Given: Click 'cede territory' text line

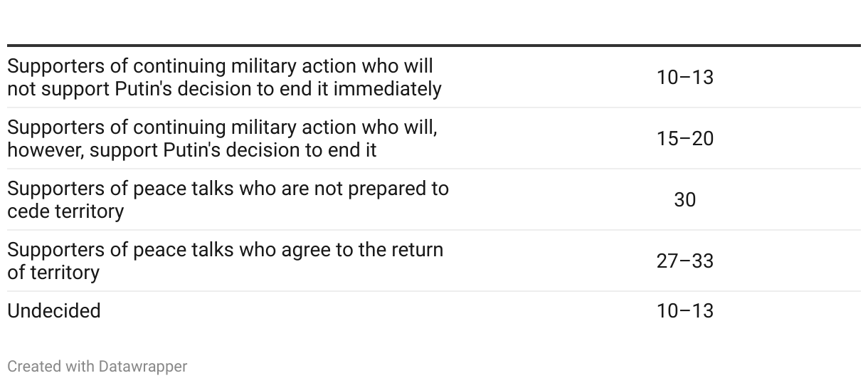Looking at the screenshot, I should point(65,211).
